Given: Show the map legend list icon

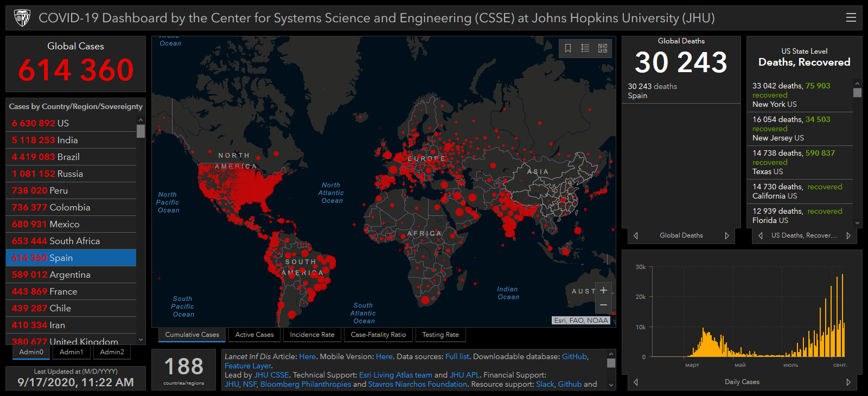Looking at the screenshot, I should tap(585, 48).
